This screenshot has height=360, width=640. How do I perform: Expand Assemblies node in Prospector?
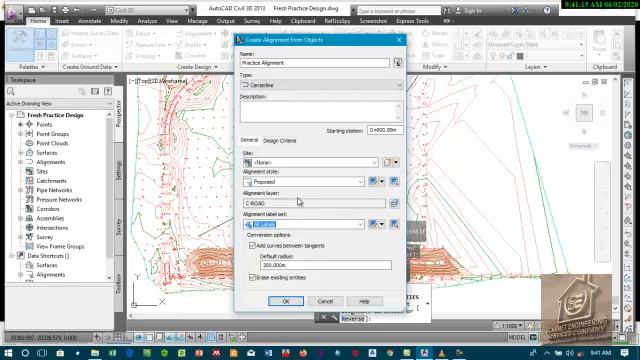20,218
